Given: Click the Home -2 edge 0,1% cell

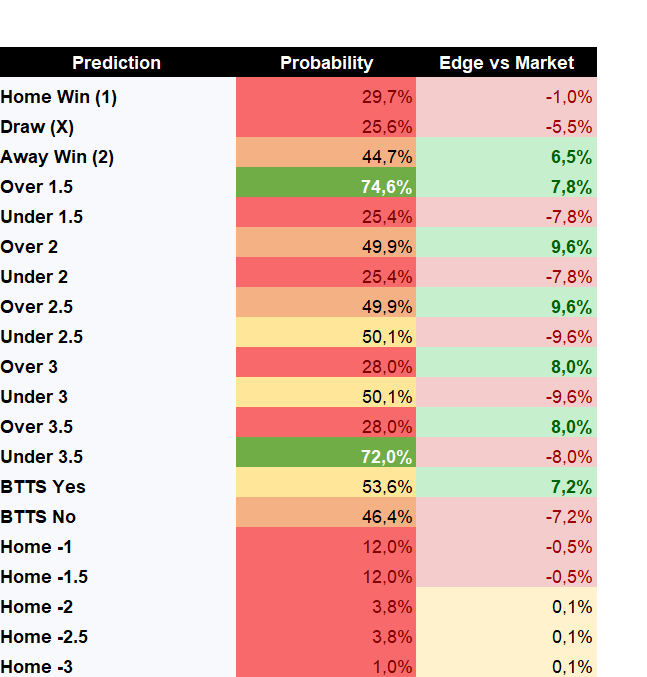Looking at the screenshot, I should [506, 607].
